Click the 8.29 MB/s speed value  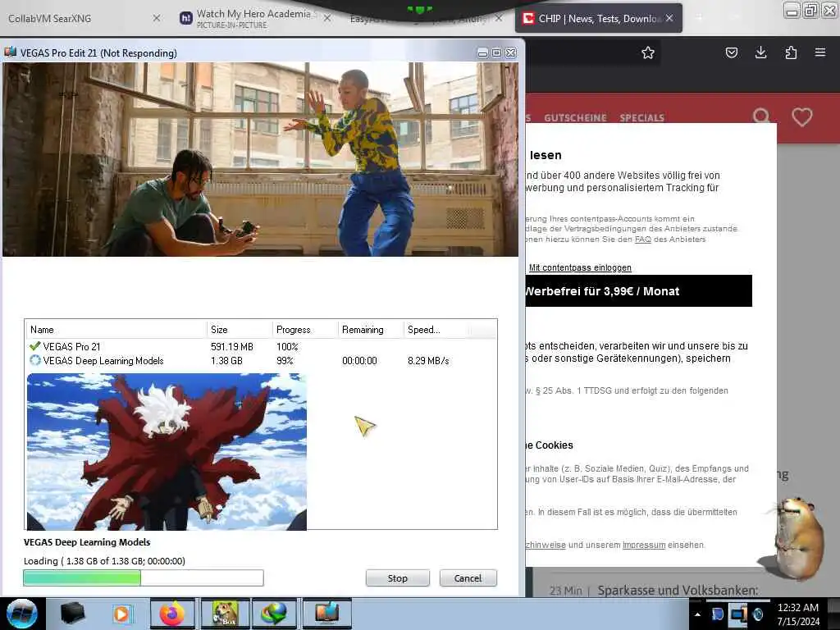[x=428, y=361]
